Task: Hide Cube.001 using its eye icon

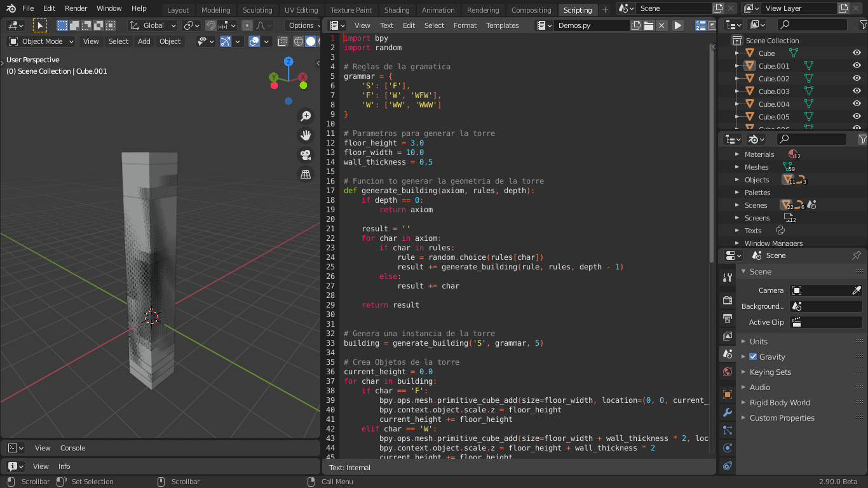Action: pyautogui.click(x=857, y=66)
